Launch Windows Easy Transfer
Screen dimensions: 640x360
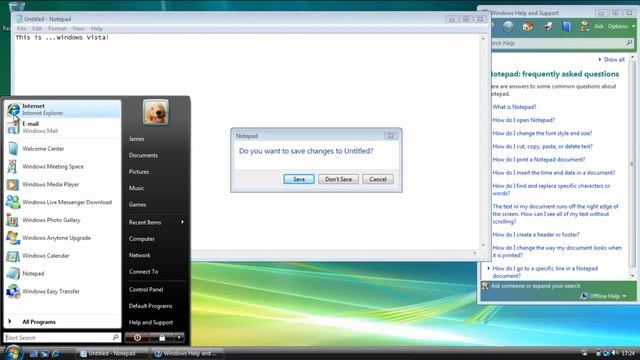coord(62,291)
